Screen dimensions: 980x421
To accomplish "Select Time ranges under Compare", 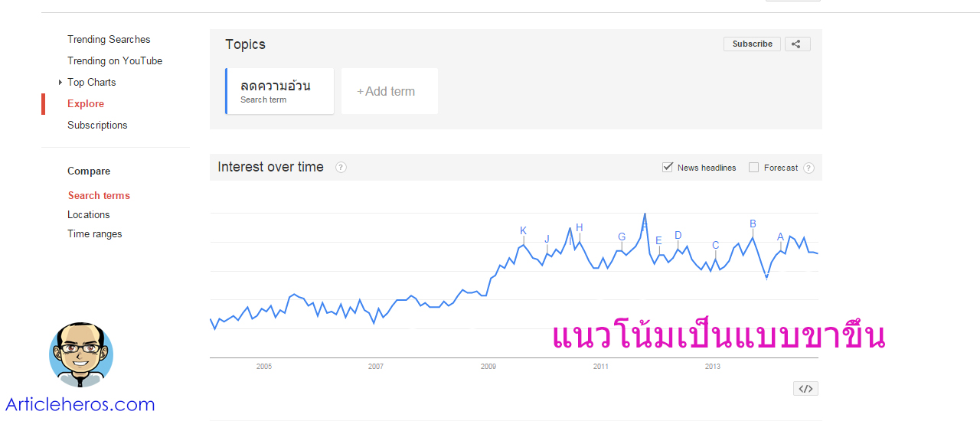I will tap(95, 234).
